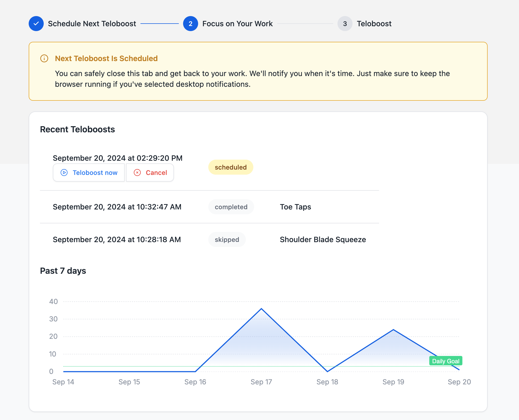The height and width of the screenshot is (420, 519).
Task: Click the green Daily Goal chart label
Action: 446,361
